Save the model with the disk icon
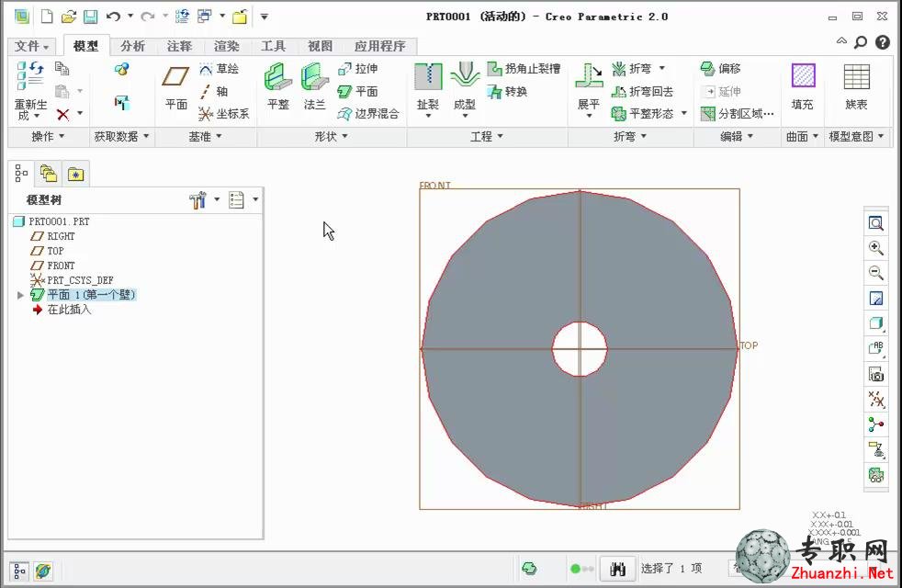This screenshot has height=588, width=902. (90, 17)
